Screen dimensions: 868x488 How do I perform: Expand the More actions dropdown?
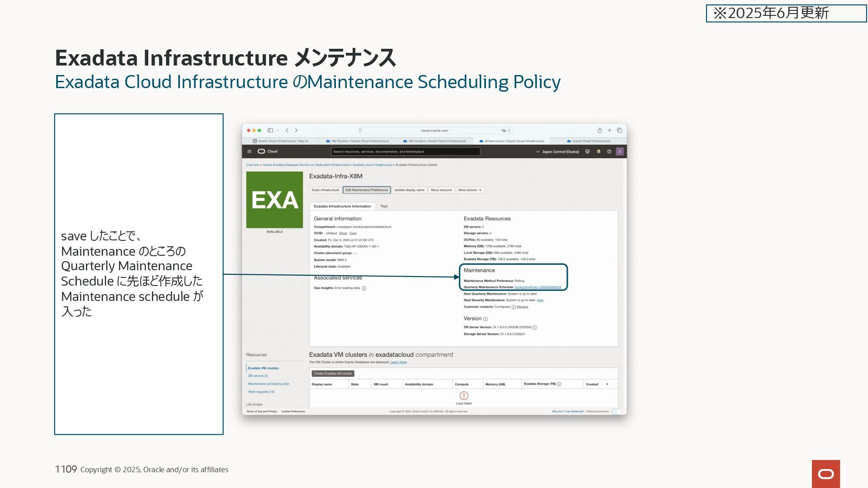tap(470, 190)
